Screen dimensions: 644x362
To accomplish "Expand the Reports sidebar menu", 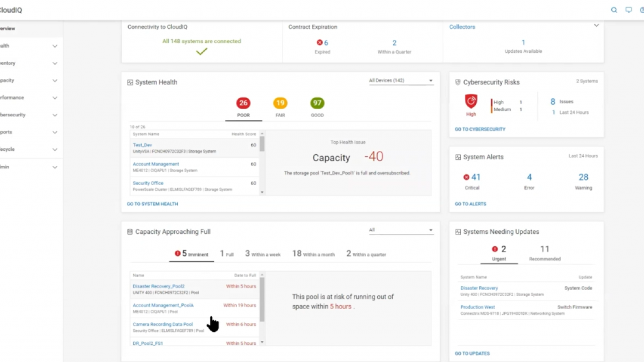I will [55, 132].
